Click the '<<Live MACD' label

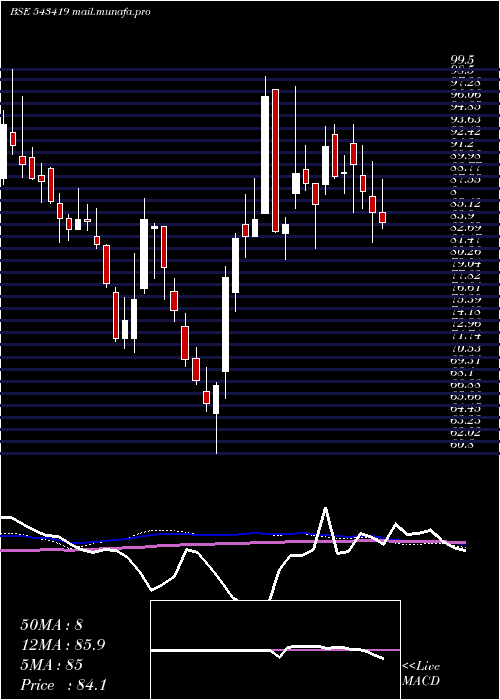click(x=421, y=674)
